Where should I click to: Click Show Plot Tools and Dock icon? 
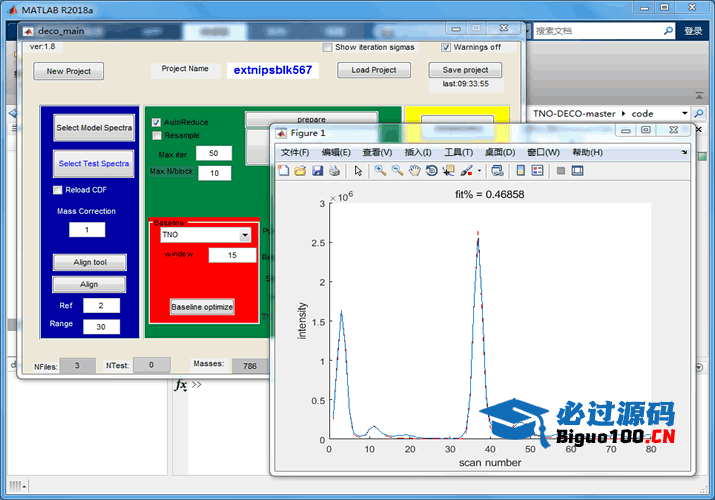click(577, 171)
